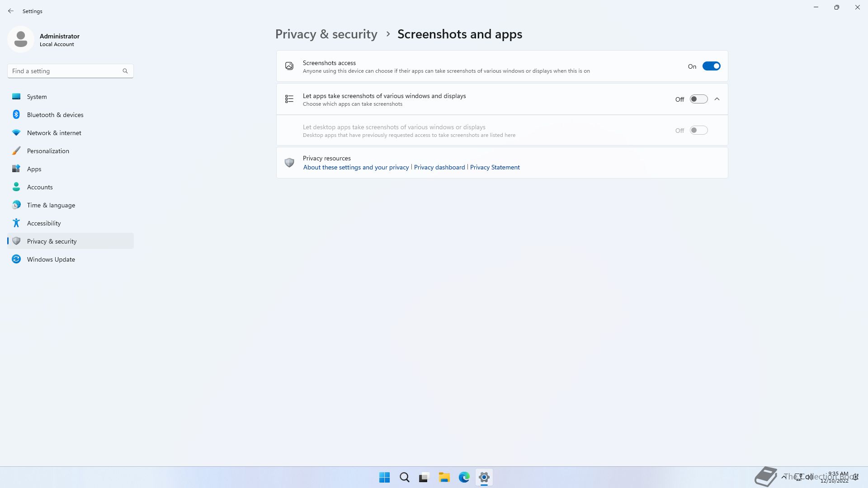Show hidden icons in system tray
The image size is (868, 488).
(x=783, y=477)
